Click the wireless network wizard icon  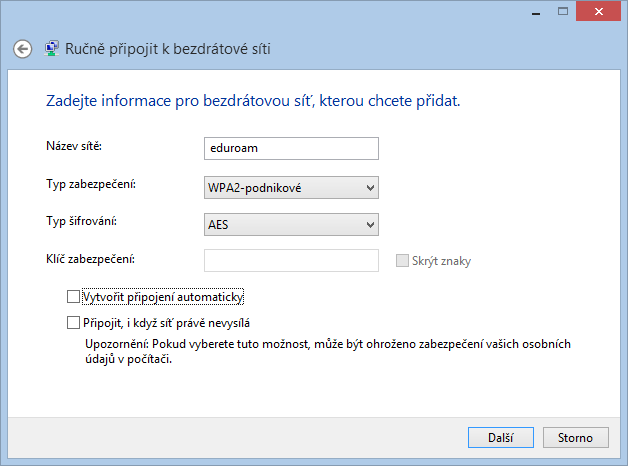(x=51, y=48)
